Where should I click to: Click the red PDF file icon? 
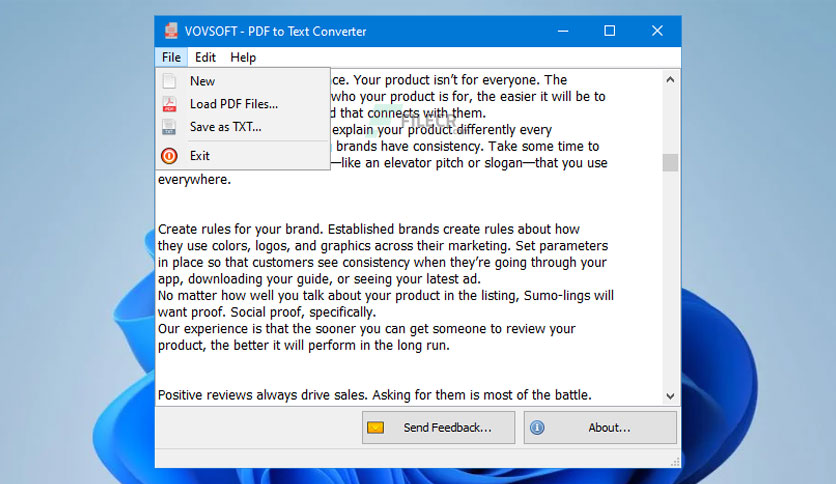pyautogui.click(x=169, y=104)
